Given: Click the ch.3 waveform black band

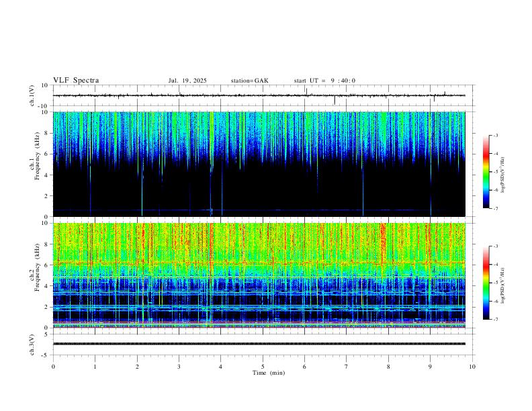Looking at the screenshot, I should click(259, 344).
